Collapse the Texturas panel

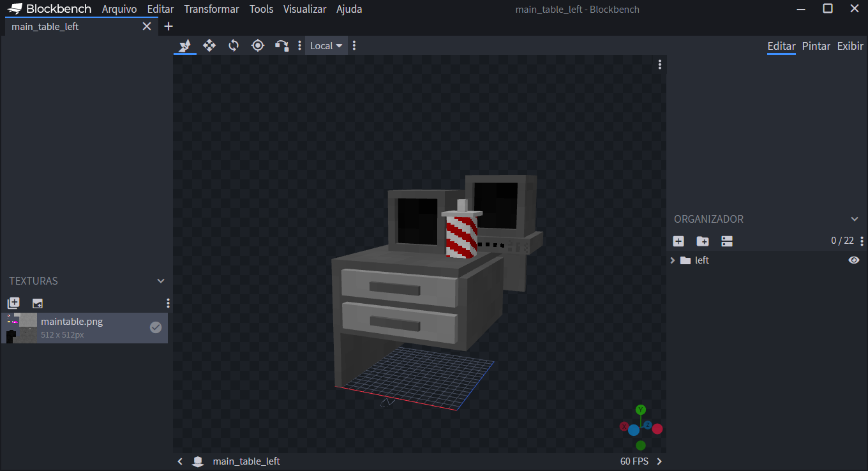click(x=160, y=281)
